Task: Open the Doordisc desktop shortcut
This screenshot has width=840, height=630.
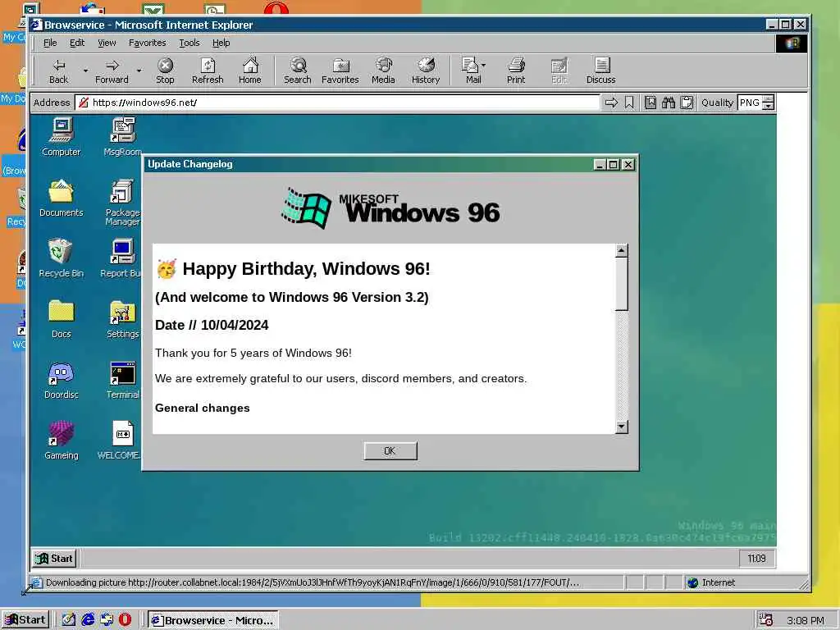Action: coord(61,380)
